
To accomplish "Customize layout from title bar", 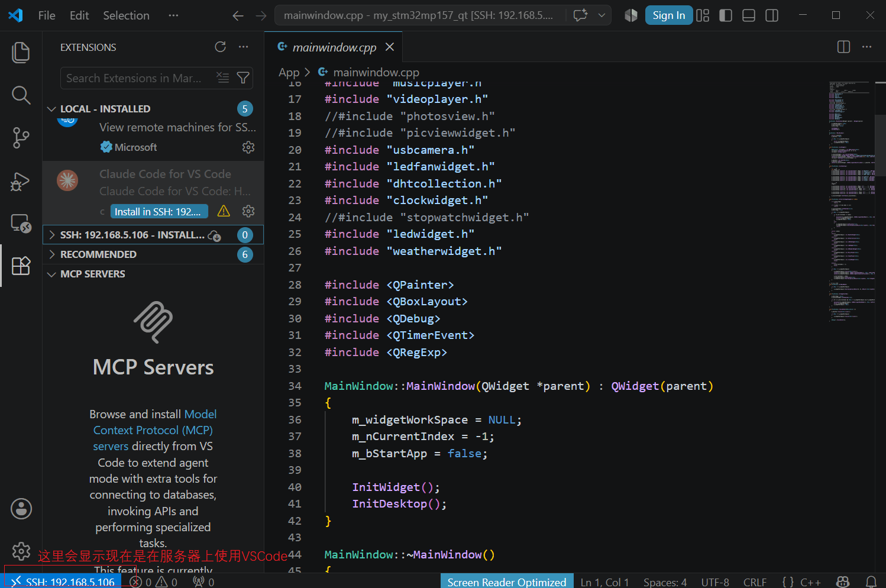I will (703, 15).
